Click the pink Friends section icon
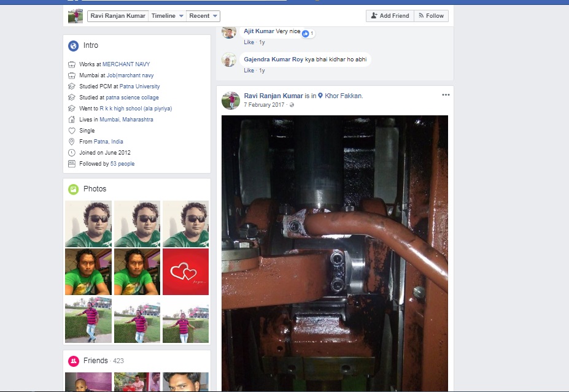 (x=73, y=361)
